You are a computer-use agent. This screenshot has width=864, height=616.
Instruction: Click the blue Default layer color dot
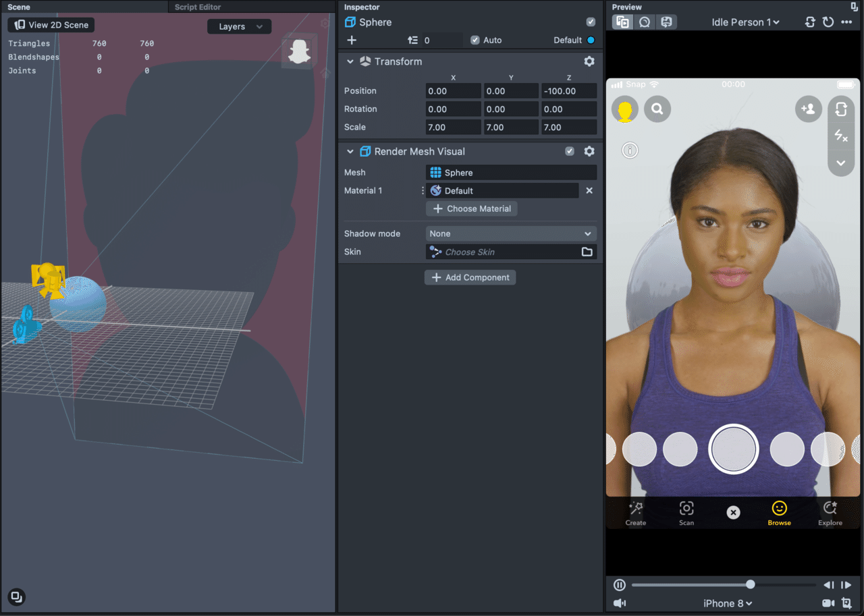pos(591,40)
